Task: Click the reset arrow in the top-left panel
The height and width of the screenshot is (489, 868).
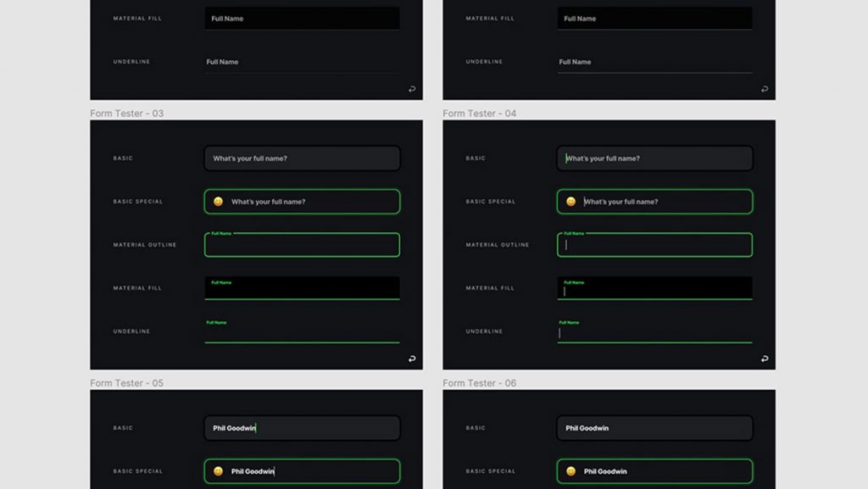Action: 413,89
